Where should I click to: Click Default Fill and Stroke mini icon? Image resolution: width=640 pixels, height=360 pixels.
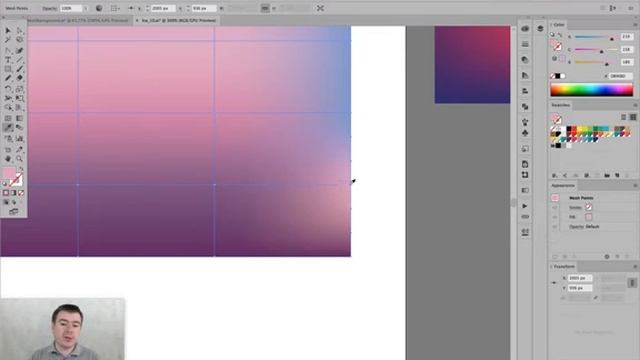[x=4, y=184]
